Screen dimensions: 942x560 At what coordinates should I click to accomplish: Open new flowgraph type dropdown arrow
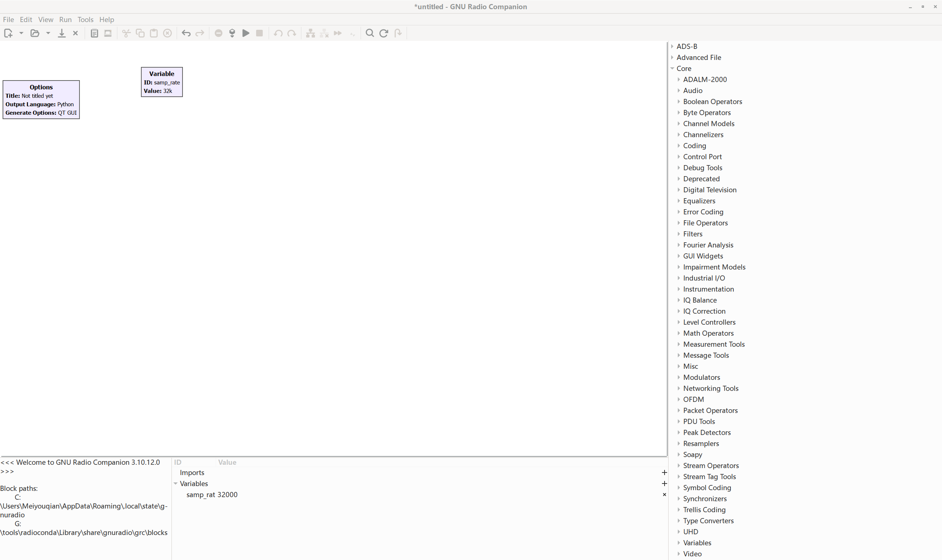(x=21, y=33)
